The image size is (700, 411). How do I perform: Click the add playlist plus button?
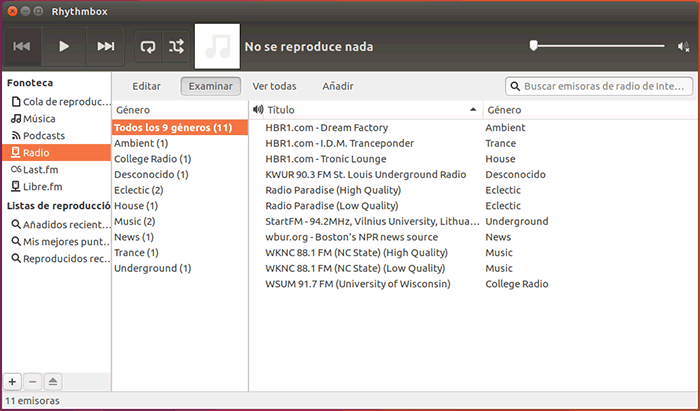(x=12, y=382)
